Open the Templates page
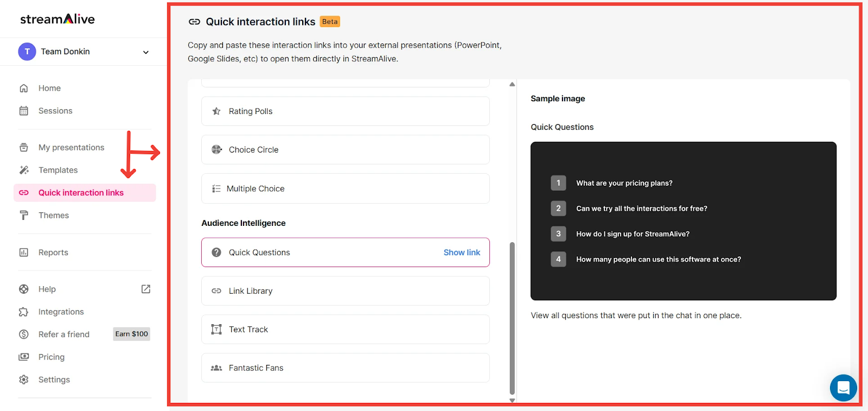This screenshot has width=868, height=411. [58, 170]
